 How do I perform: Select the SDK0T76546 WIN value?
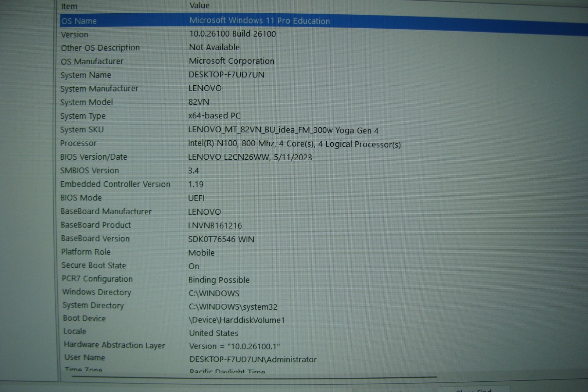point(221,239)
